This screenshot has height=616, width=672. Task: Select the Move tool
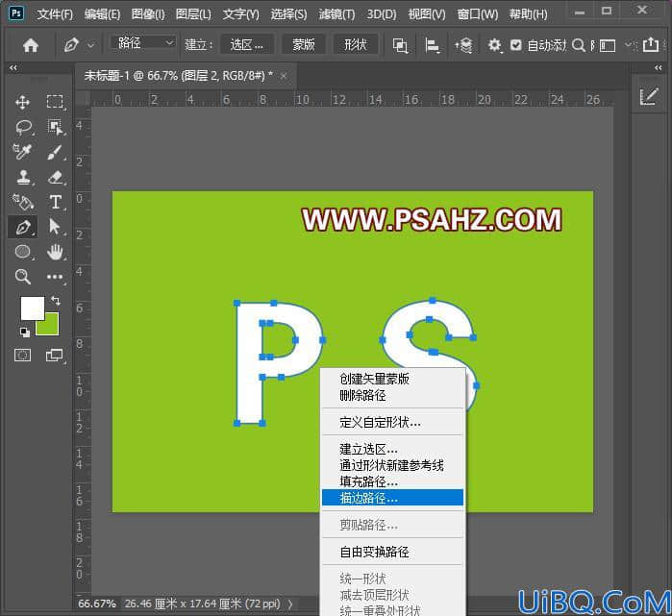click(22, 102)
